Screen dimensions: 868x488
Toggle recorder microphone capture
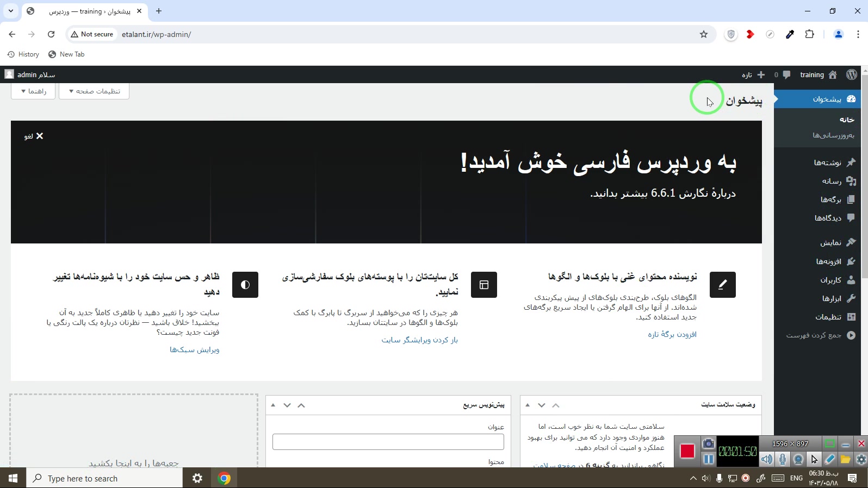[783, 459]
